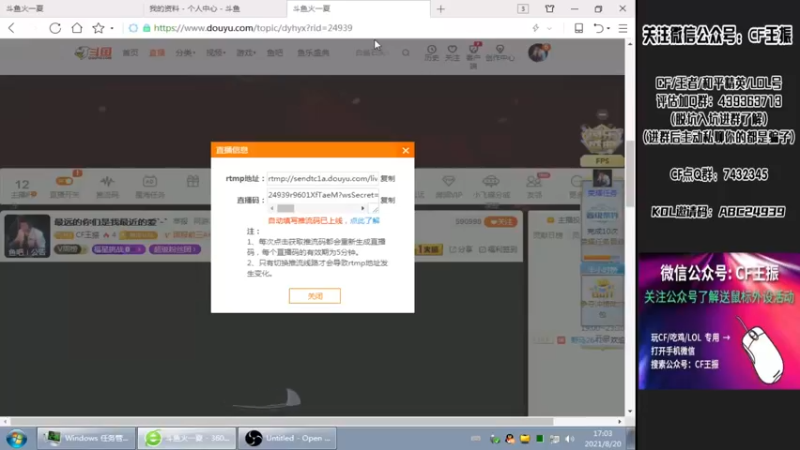Open the Untitled OBS taskbar item
800x450 pixels.
(x=287, y=438)
